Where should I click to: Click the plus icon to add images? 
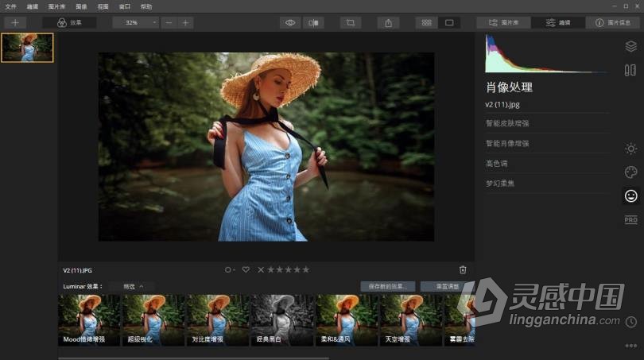[x=15, y=22]
